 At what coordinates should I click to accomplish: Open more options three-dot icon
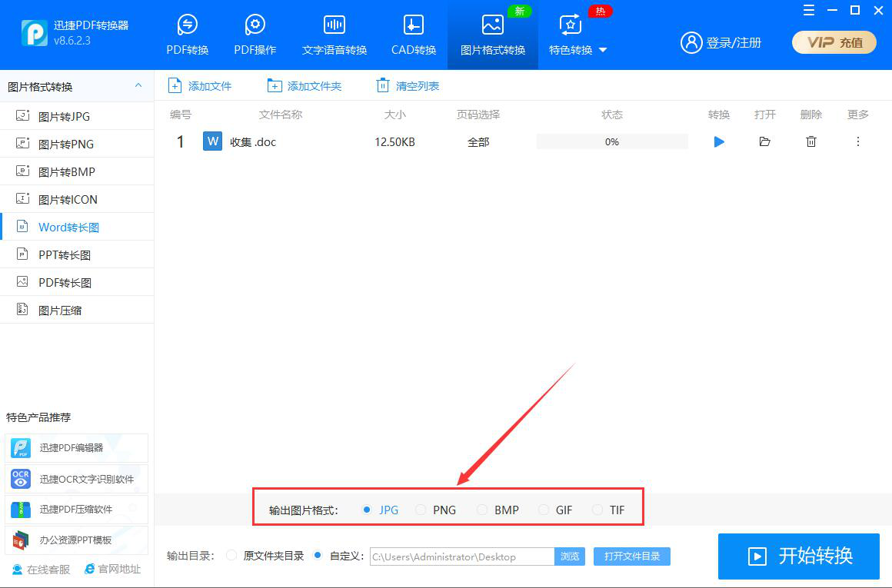[x=858, y=141]
